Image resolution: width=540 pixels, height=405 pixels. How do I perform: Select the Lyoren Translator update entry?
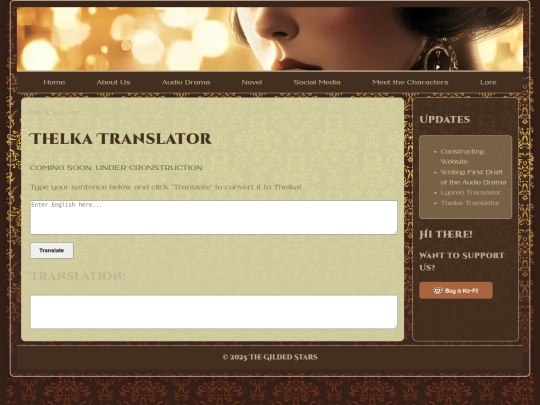point(470,193)
